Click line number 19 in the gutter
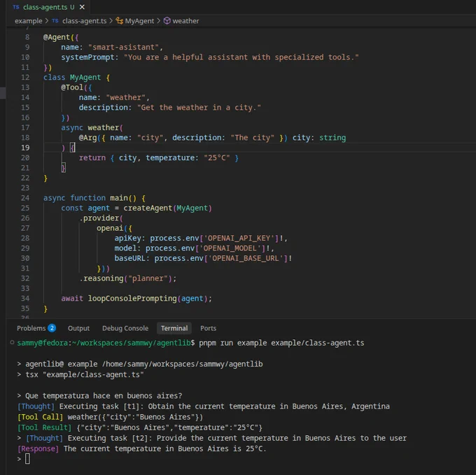 pos(25,148)
